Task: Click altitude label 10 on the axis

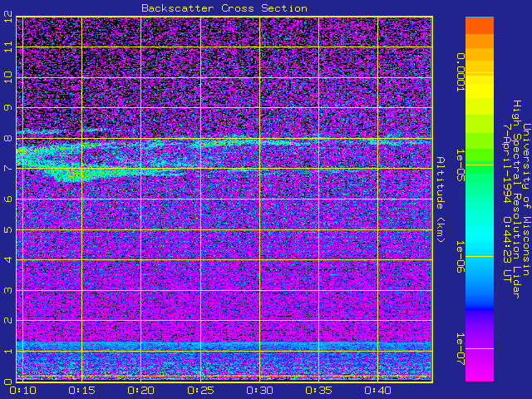Action: [x=8, y=77]
